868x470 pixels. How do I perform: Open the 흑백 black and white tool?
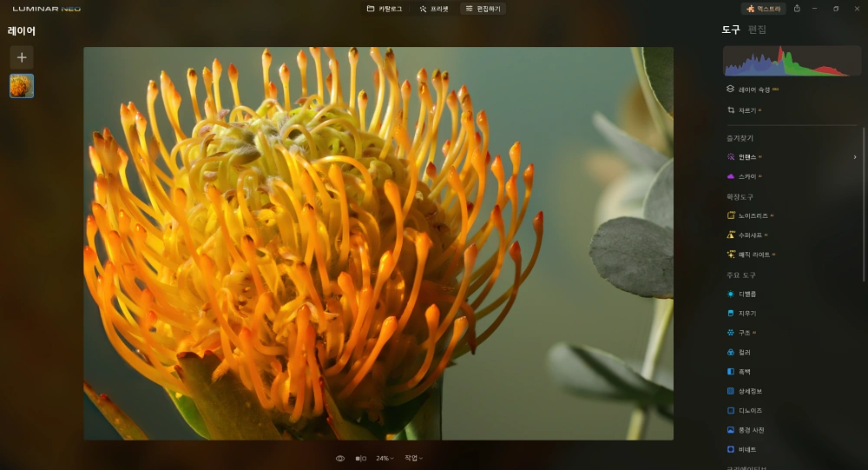coord(739,371)
